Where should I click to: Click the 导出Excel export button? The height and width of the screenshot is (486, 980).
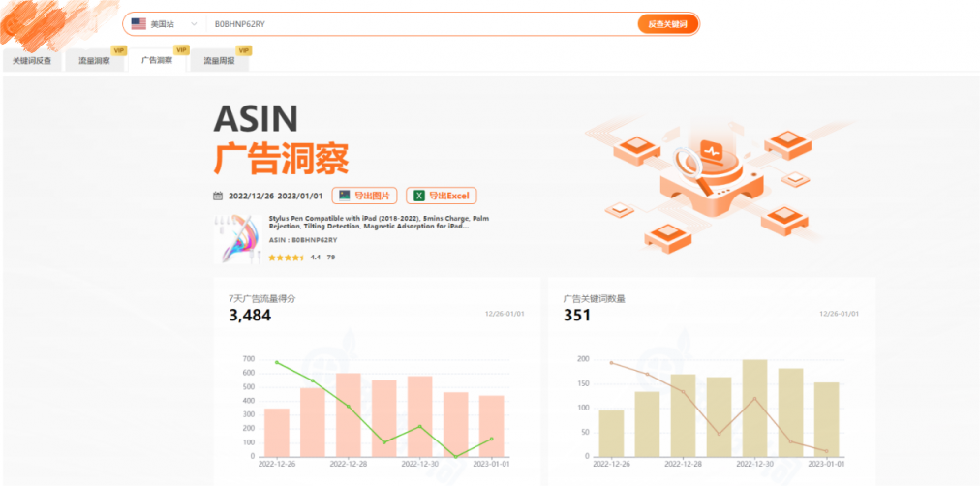442,196
